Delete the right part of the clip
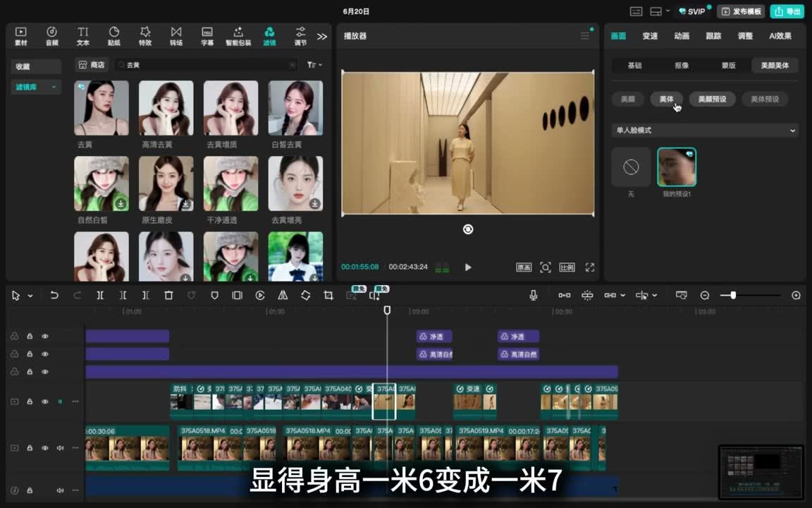The width and height of the screenshot is (812, 508). [x=145, y=295]
